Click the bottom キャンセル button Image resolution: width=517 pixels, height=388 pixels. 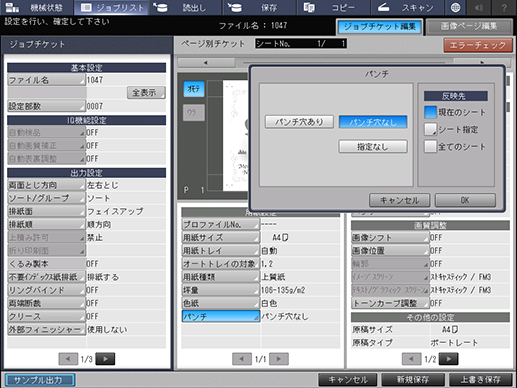pos(348,380)
